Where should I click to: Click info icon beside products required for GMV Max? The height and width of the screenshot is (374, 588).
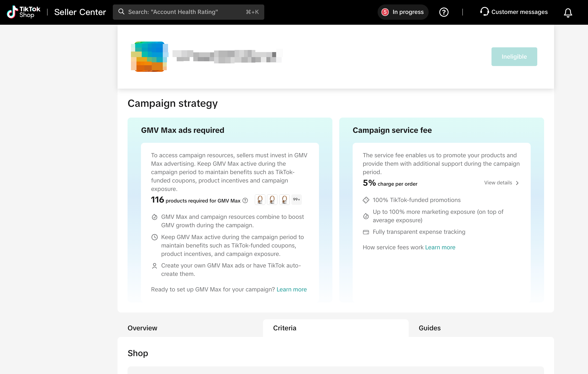point(245,201)
